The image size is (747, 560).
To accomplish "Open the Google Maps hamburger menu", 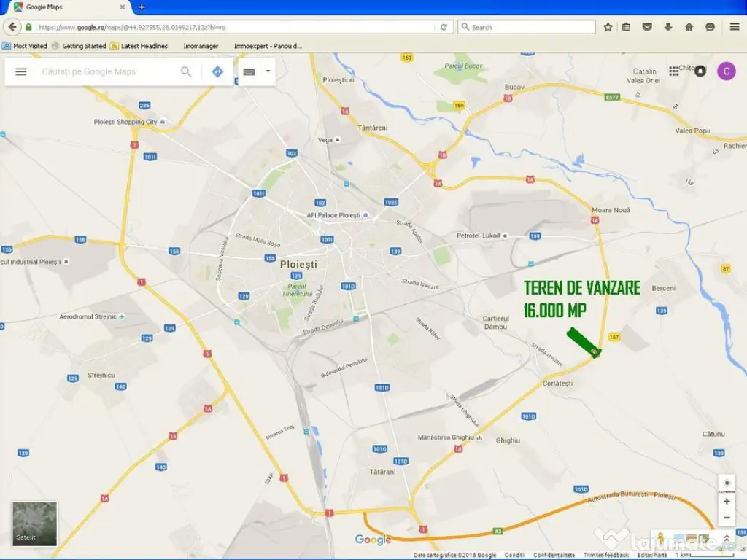I will 21,71.
